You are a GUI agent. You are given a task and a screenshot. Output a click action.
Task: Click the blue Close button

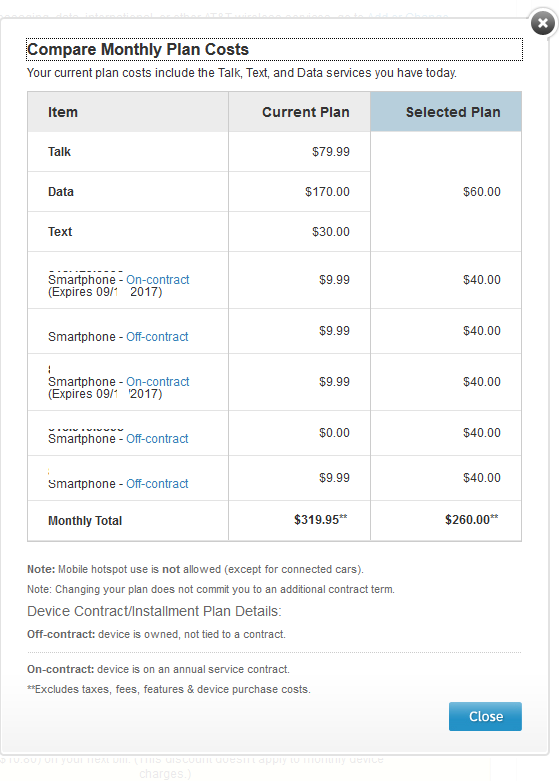(485, 716)
